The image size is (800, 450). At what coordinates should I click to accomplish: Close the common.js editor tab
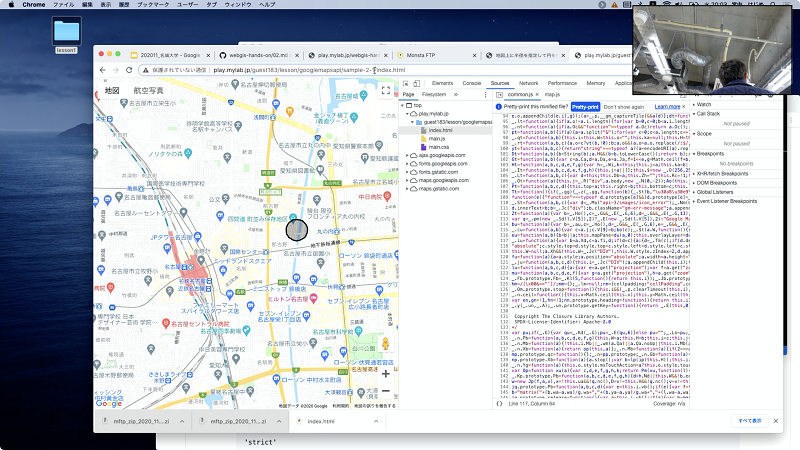coord(537,94)
